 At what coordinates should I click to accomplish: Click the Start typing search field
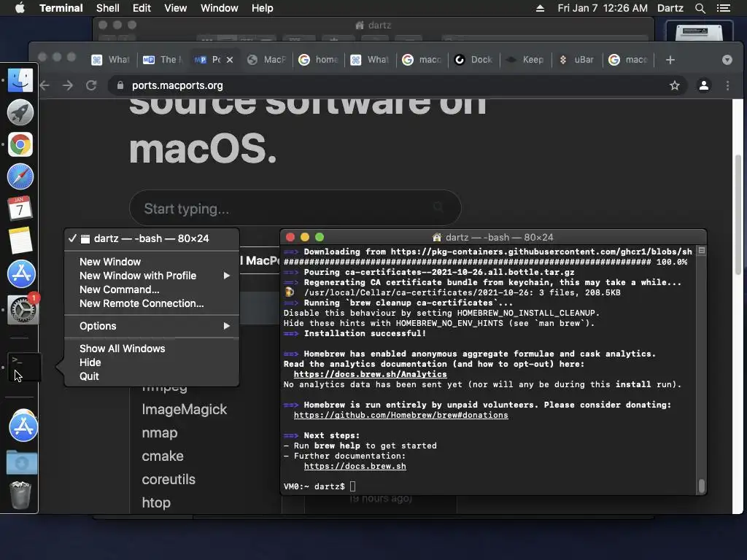(295, 208)
